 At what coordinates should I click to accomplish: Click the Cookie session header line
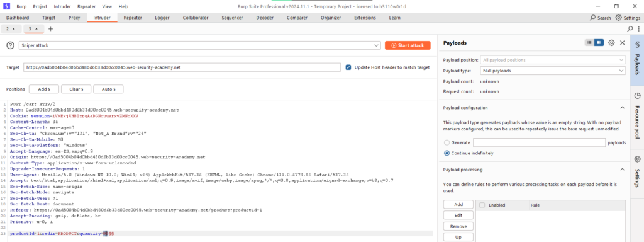(x=74, y=116)
